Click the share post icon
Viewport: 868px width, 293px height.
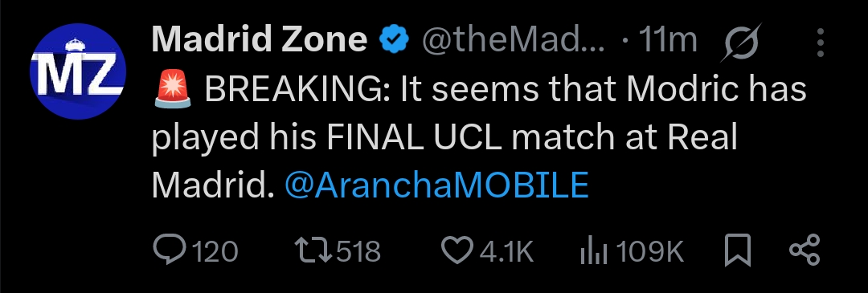(x=804, y=250)
